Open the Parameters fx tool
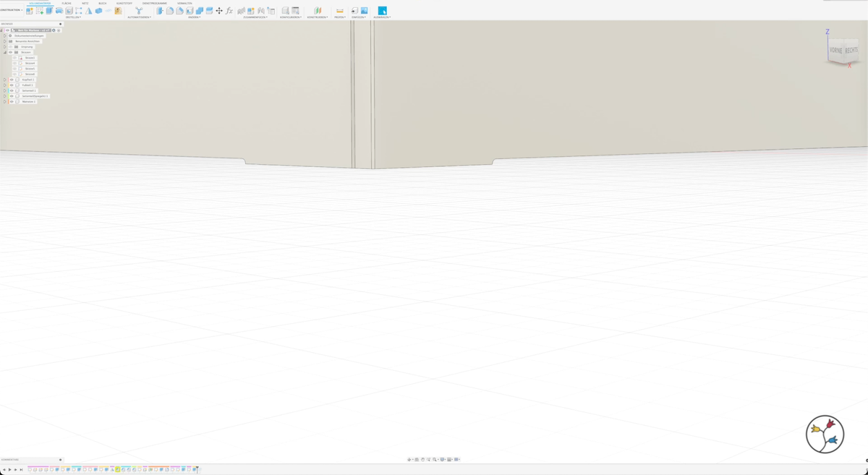 (229, 11)
